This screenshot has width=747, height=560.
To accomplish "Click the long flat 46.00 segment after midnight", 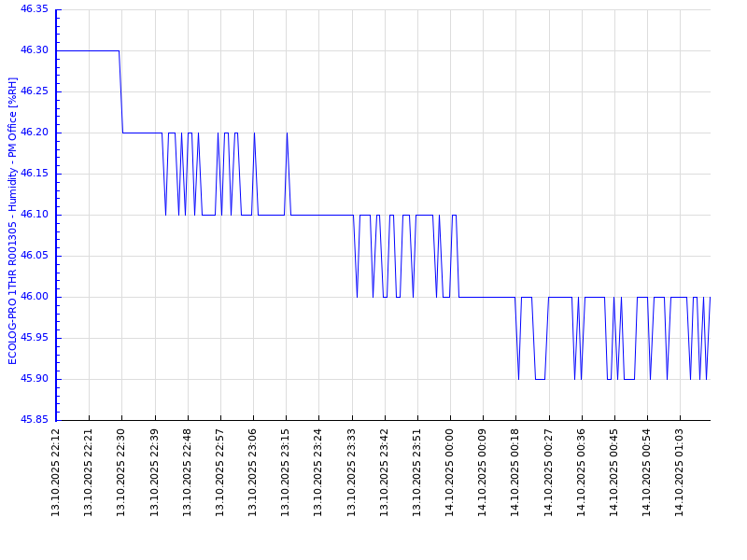I will (x=486, y=297).
